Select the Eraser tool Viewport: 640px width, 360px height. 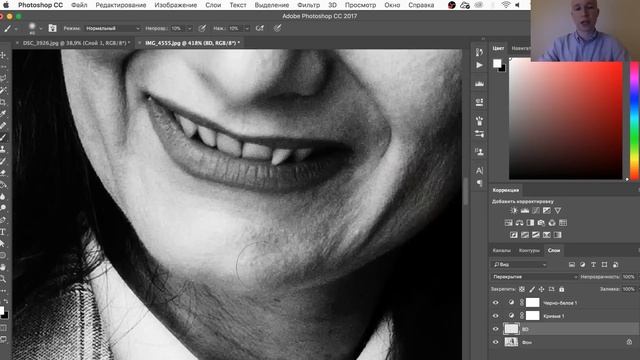[x=3, y=173]
